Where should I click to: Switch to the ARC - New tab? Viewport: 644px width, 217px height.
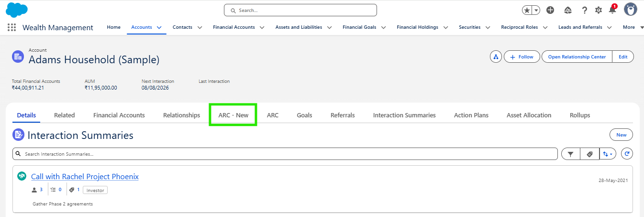click(x=233, y=115)
